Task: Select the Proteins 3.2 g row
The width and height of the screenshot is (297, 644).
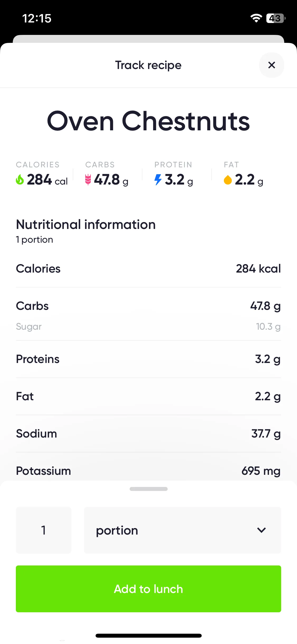Action: [148, 359]
